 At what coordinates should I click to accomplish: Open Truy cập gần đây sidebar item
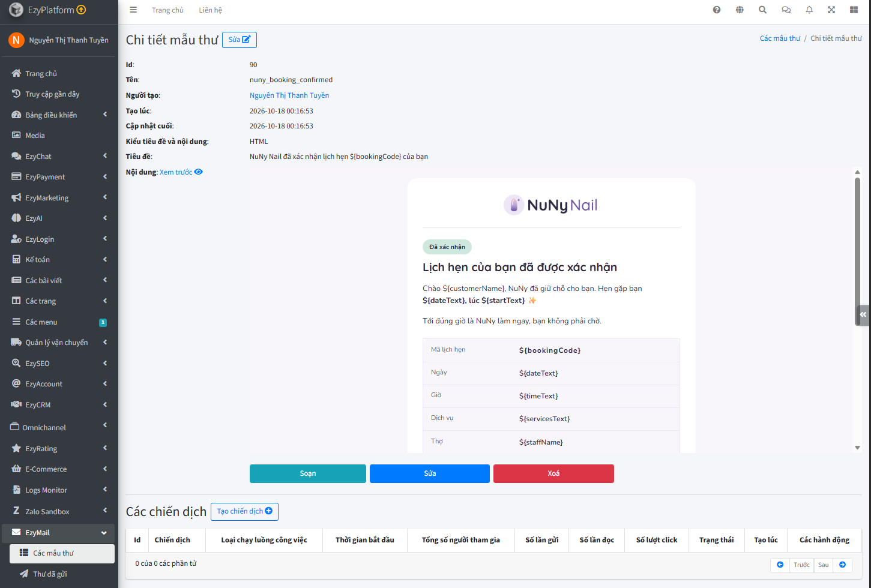coord(59,94)
